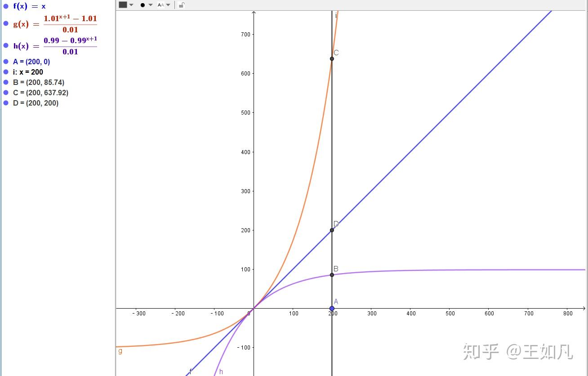Toggle the fix object lock icon
The width and height of the screenshot is (588, 376).
[181, 5]
